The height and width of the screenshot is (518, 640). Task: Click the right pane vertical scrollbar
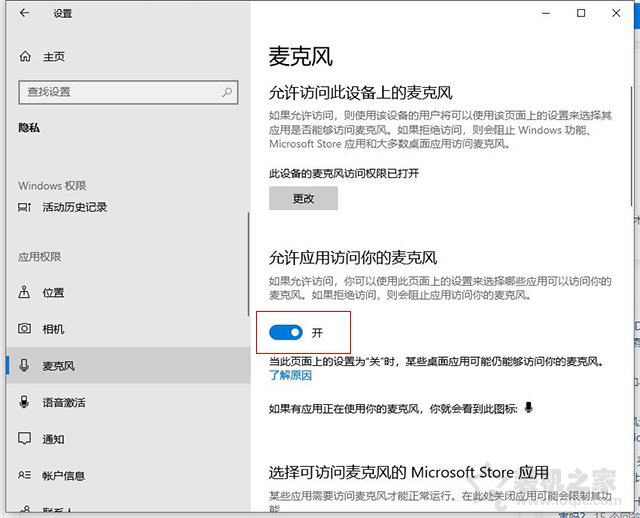coord(632,145)
